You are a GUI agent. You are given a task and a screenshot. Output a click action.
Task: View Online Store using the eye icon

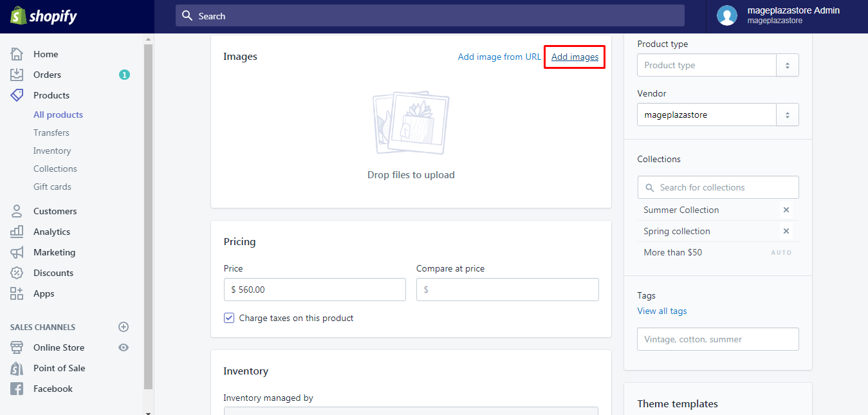pos(124,347)
